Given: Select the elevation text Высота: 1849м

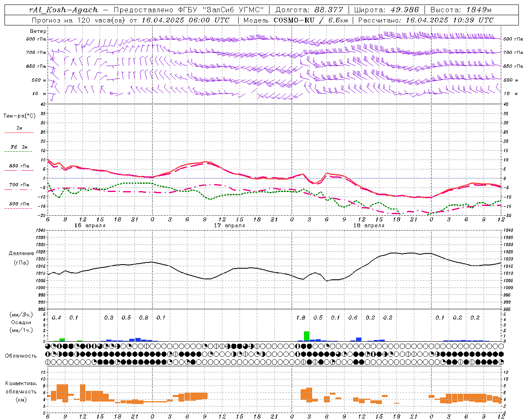Looking at the screenshot, I should 461,10.
